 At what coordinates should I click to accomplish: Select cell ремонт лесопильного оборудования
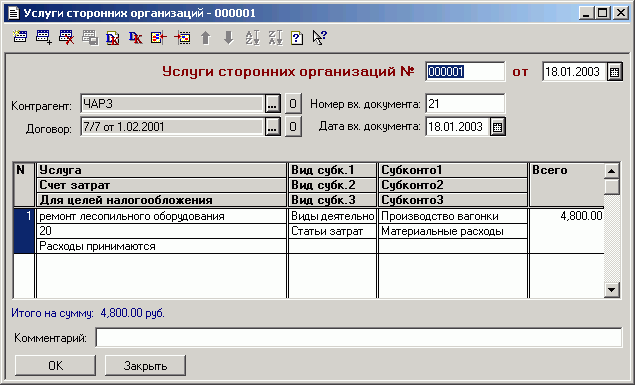161,216
